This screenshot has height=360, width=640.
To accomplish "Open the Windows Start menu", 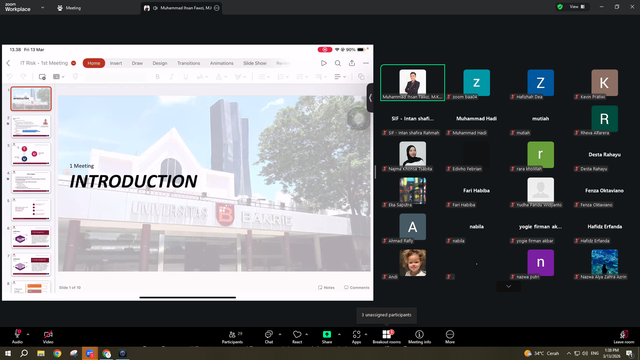I will tap(8, 353).
